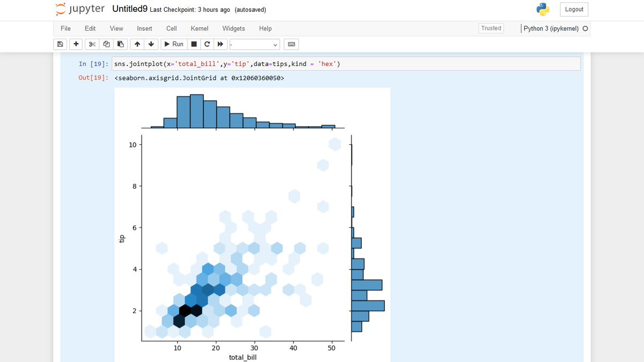Open the File menu
Image resolution: width=644 pixels, height=362 pixels.
65,28
